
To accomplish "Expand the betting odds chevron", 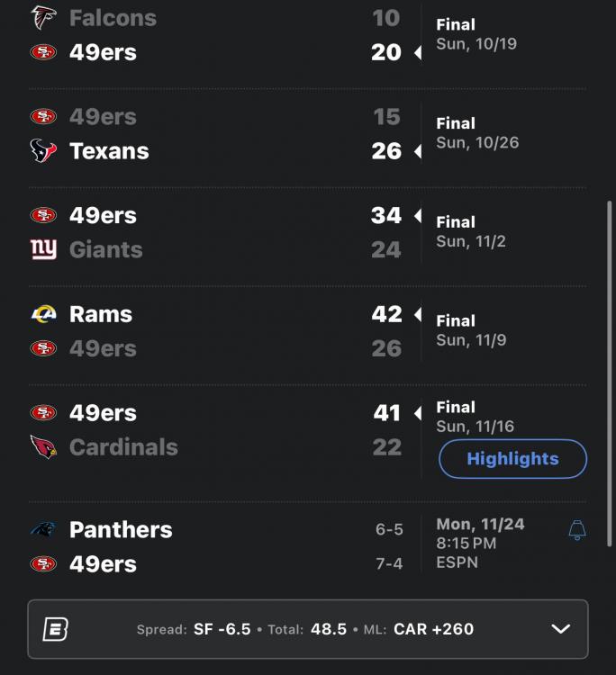I will [560, 629].
